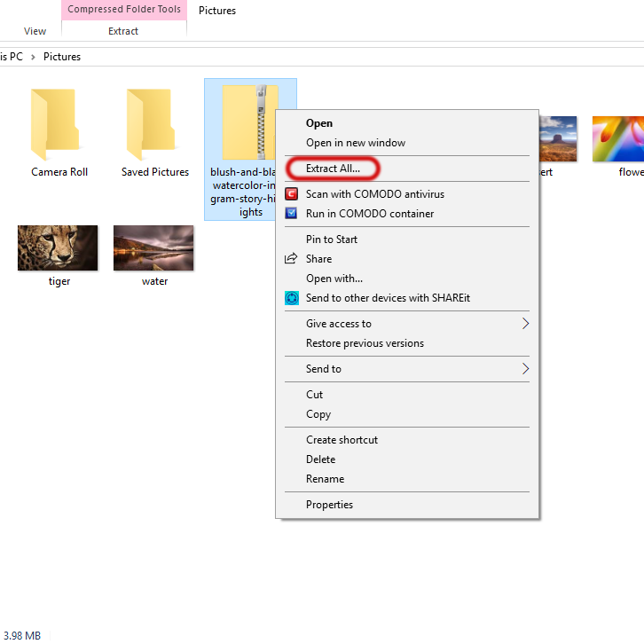Screen dimensions: 644x644
Task: Select the tiger image thumbnail
Action: pyautogui.click(x=58, y=247)
